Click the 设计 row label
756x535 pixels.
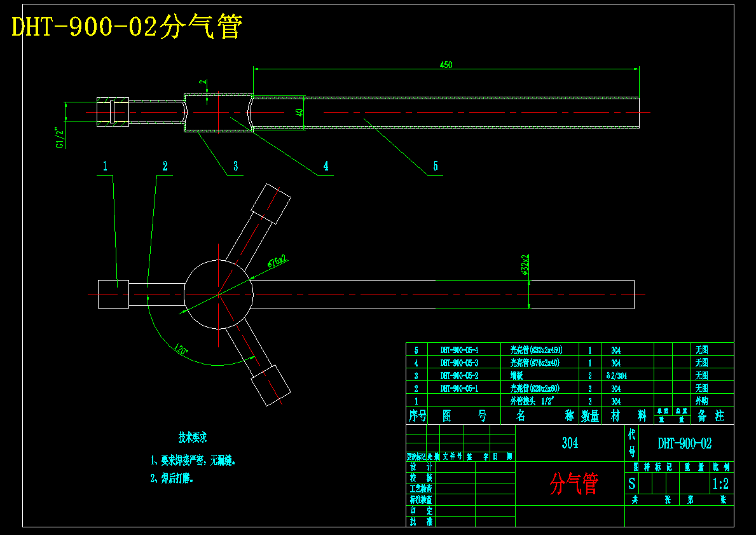421,467
